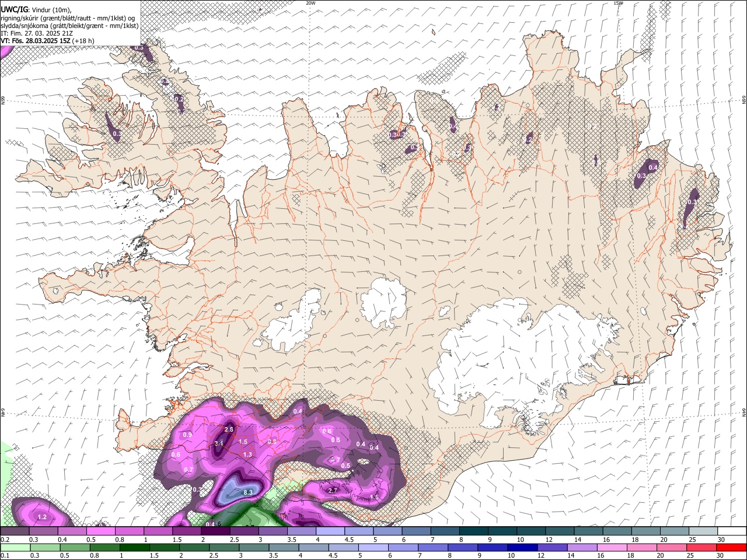Click the 'slydda/snjókoma' legend description line

coord(70,26)
